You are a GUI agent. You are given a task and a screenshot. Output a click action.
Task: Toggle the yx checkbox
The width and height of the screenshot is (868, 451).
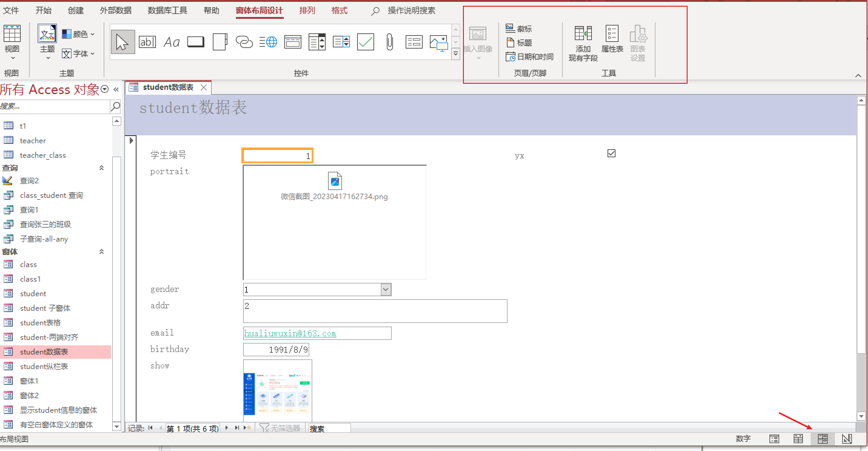click(611, 154)
